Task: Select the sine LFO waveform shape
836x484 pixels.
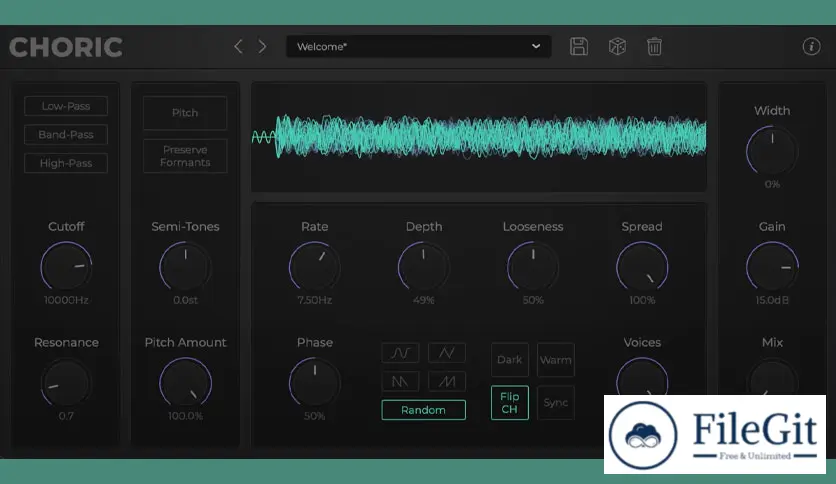Action: click(400, 353)
